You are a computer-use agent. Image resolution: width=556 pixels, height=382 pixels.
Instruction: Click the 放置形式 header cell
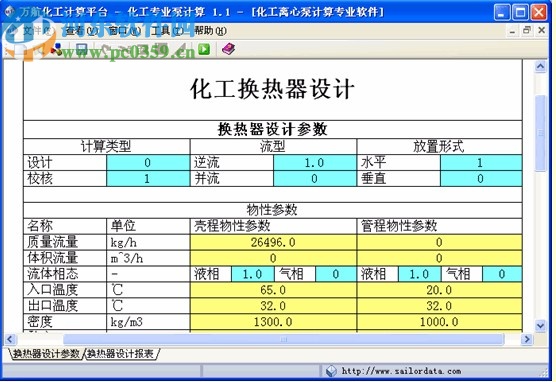(439, 146)
